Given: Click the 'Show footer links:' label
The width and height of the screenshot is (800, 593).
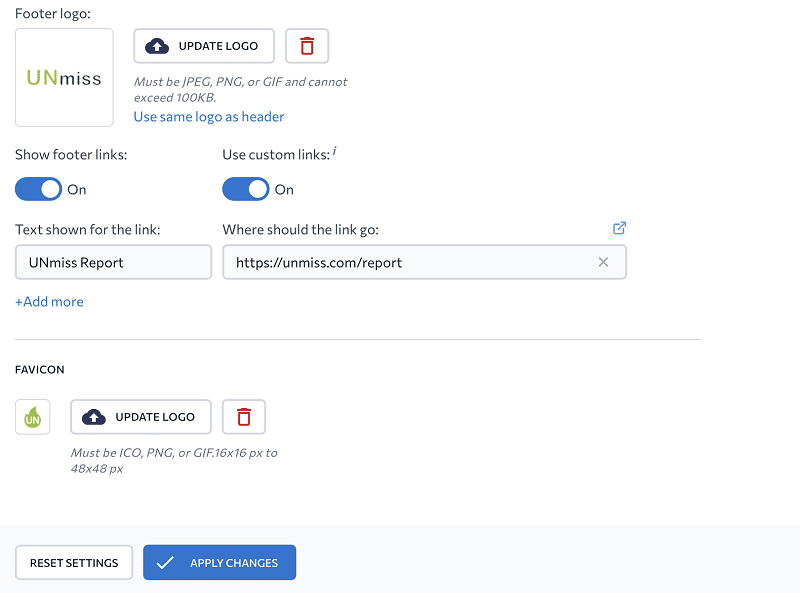Looking at the screenshot, I should [71, 155].
